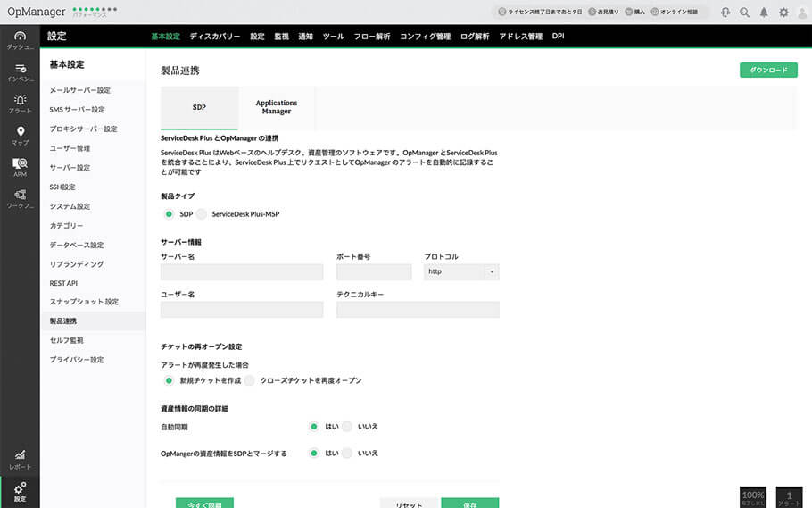The height and width of the screenshot is (508, 812).
Task: Focus the サーバー名 input field
Action: [x=242, y=271]
